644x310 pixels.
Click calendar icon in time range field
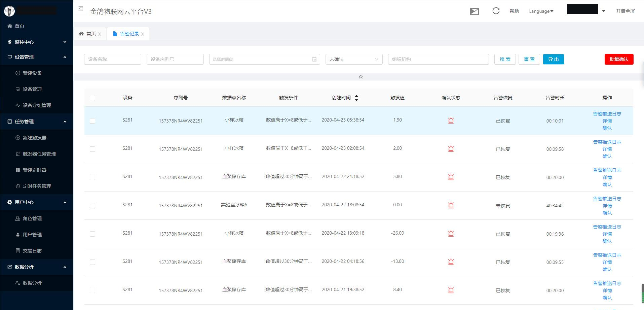coord(314,59)
